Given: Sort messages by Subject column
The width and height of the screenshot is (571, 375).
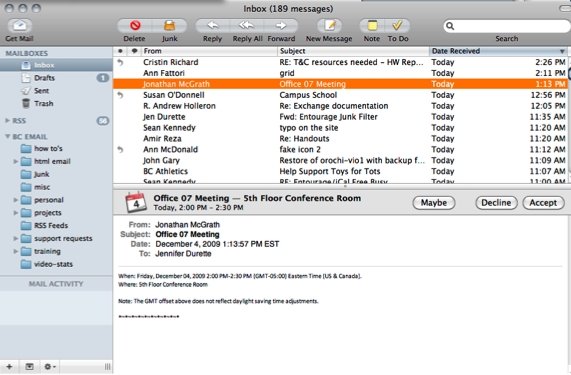Looking at the screenshot, I should pos(353,51).
